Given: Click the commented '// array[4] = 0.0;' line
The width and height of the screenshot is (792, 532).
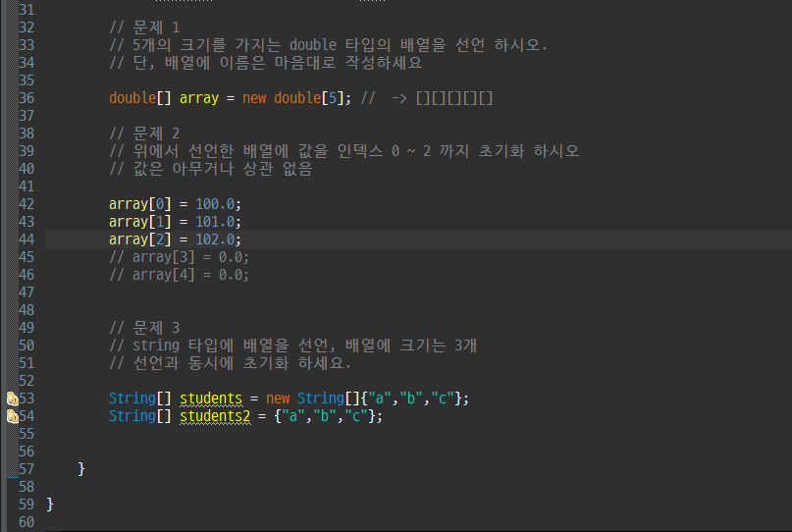Looking at the screenshot, I should 180,275.
